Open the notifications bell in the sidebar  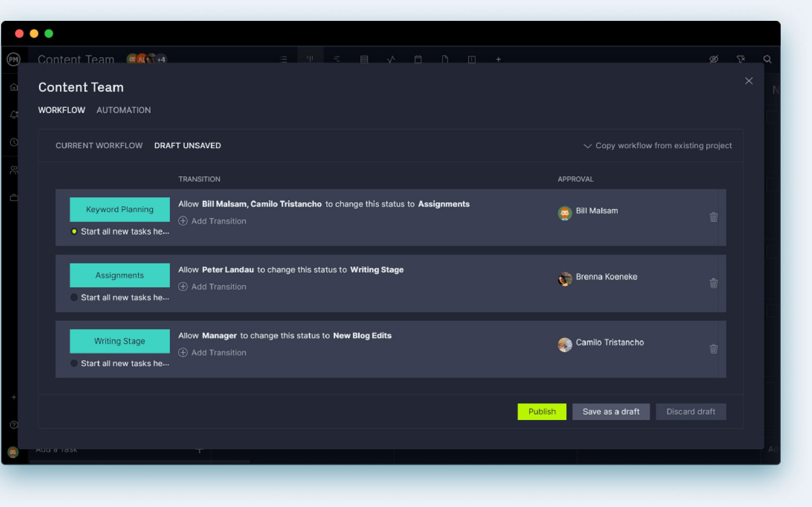(x=13, y=114)
